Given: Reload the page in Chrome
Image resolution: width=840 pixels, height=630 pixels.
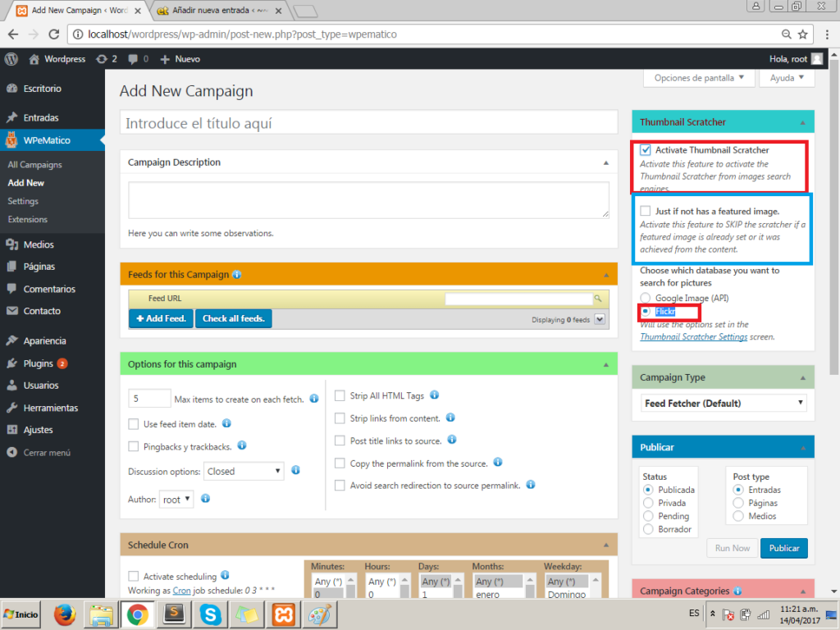Looking at the screenshot, I should pyautogui.click(x=53, y=34).
